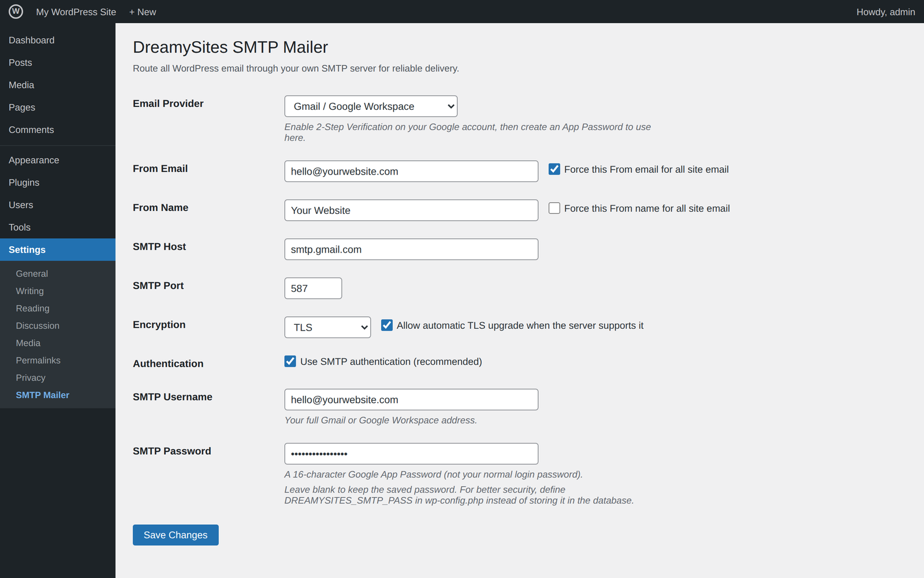Click the Save Changes button
This screenshot has height=578, width=924.
point(176,535)
